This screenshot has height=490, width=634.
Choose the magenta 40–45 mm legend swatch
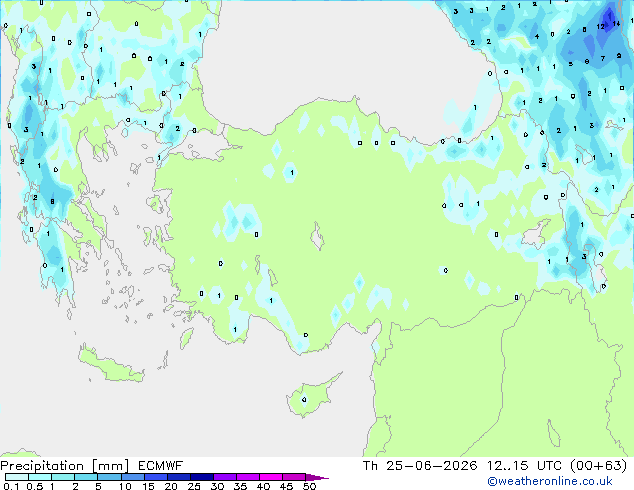271,477
